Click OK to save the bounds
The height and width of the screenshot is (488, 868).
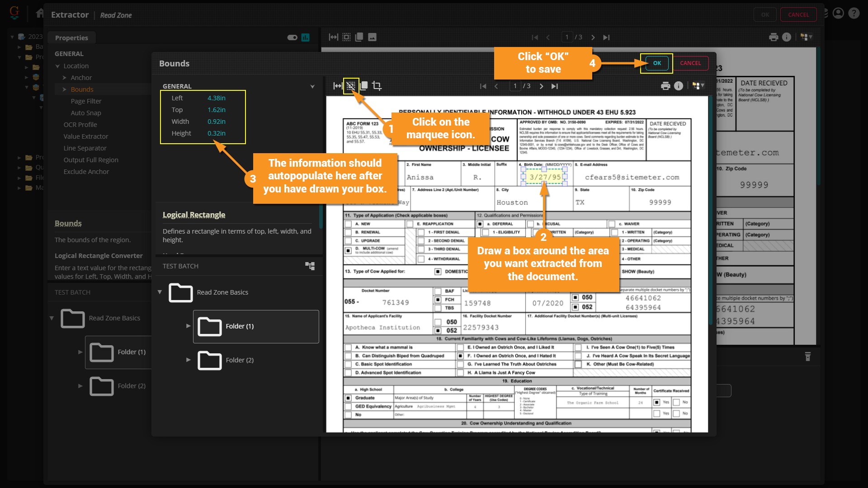pyautogui.click(x=657, y=63)
